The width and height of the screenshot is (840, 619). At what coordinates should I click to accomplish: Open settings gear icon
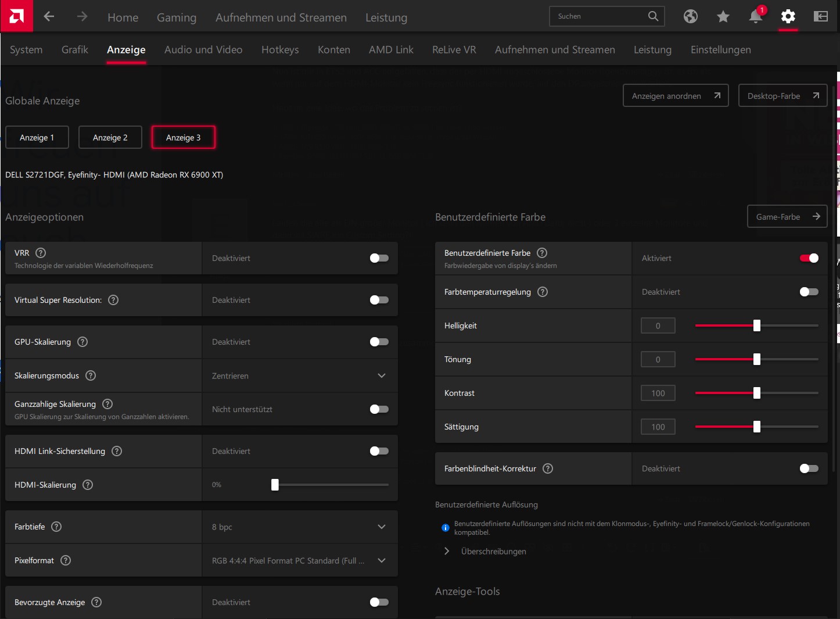(788, 16)
